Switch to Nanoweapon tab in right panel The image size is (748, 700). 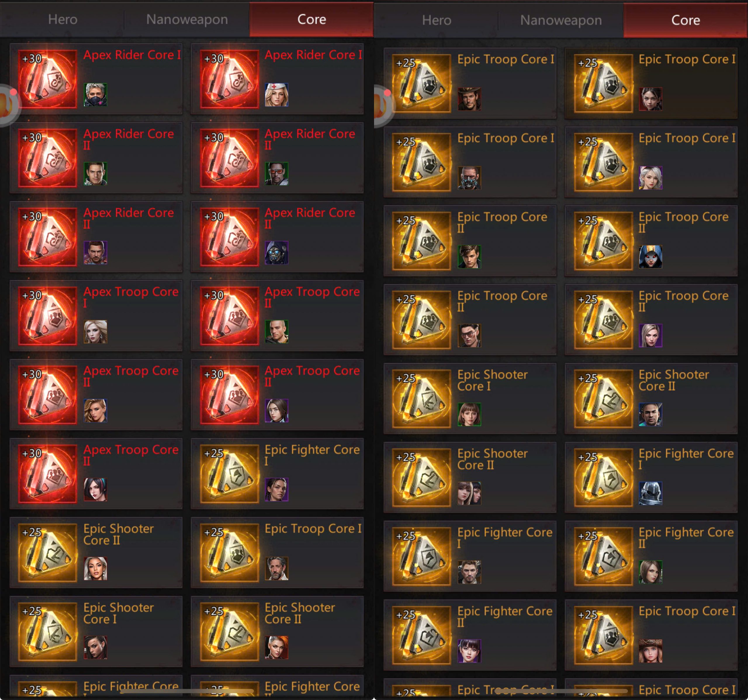click(561, 20)
